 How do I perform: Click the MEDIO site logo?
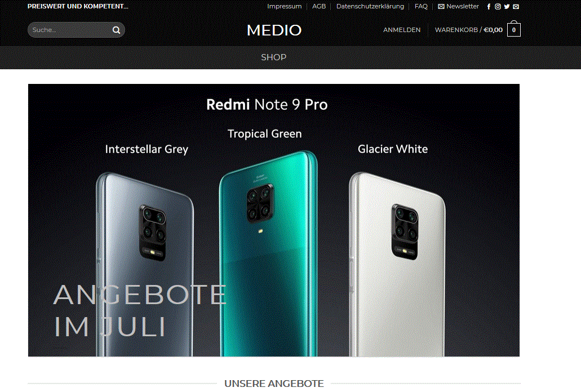tap(274, 30)
